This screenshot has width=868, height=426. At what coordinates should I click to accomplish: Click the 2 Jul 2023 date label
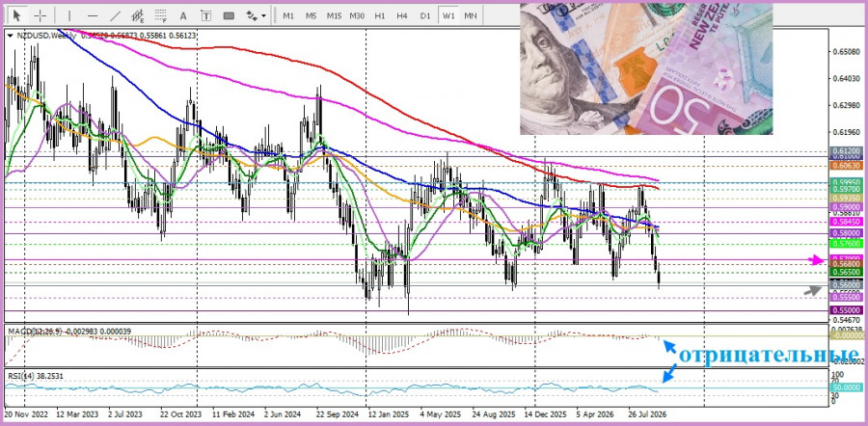[x=125, y=413]
